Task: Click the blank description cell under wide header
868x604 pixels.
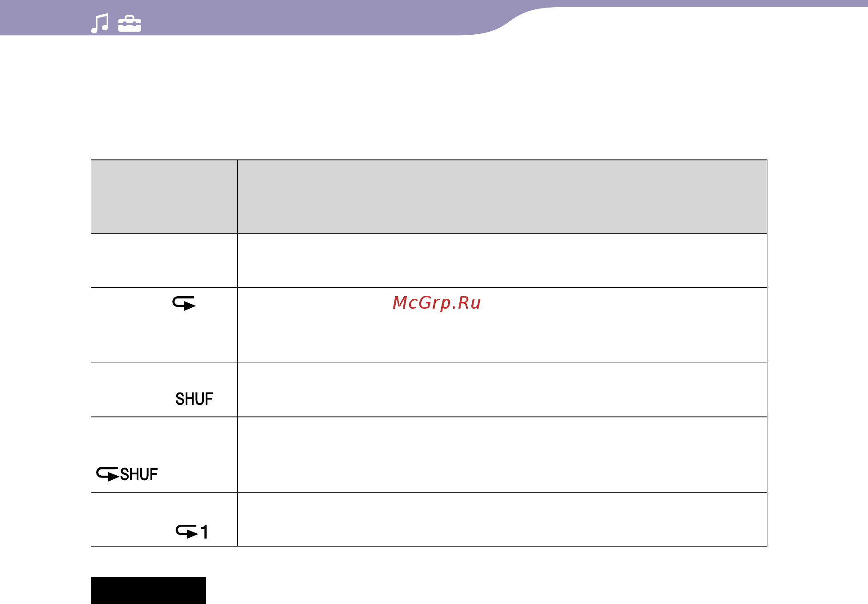Action: (x=502, y=261)
